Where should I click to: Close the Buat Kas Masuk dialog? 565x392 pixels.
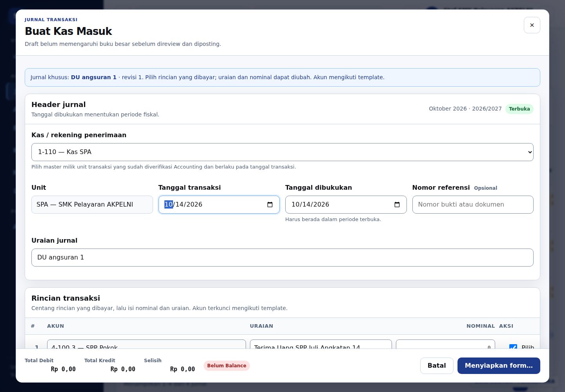click(x=532, y=25)
